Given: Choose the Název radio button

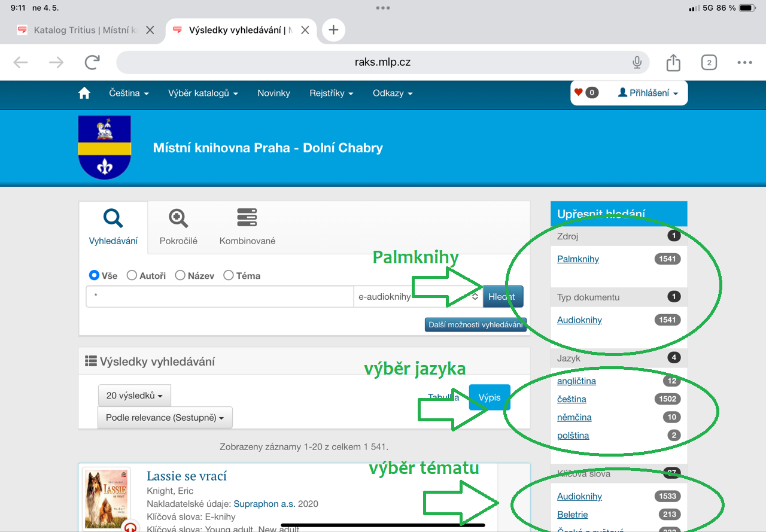Looking at the screenshot, I should coord(180,276).
